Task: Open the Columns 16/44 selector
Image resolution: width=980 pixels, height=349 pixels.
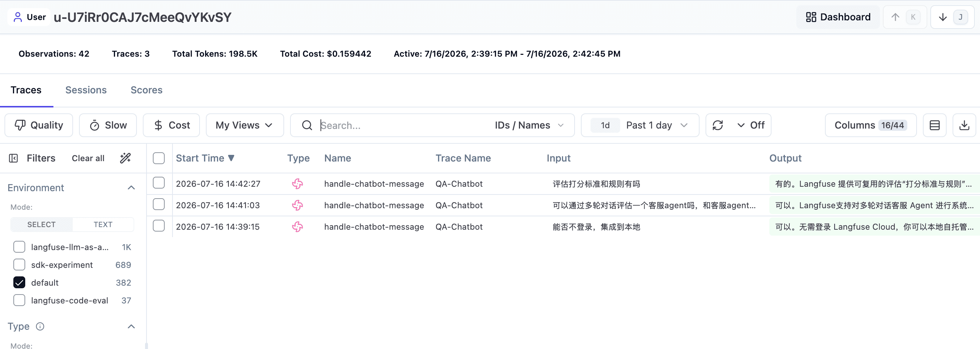Action: tap(871, 125)
